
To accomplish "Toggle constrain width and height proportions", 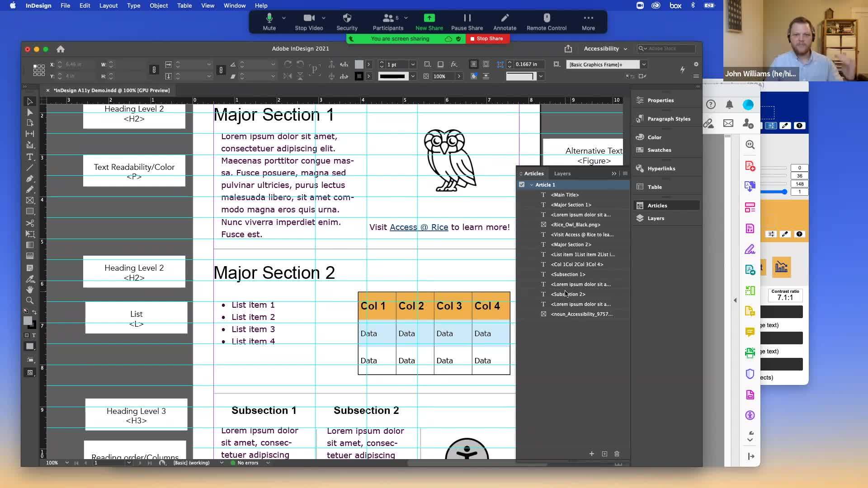I will click(154, 70).
